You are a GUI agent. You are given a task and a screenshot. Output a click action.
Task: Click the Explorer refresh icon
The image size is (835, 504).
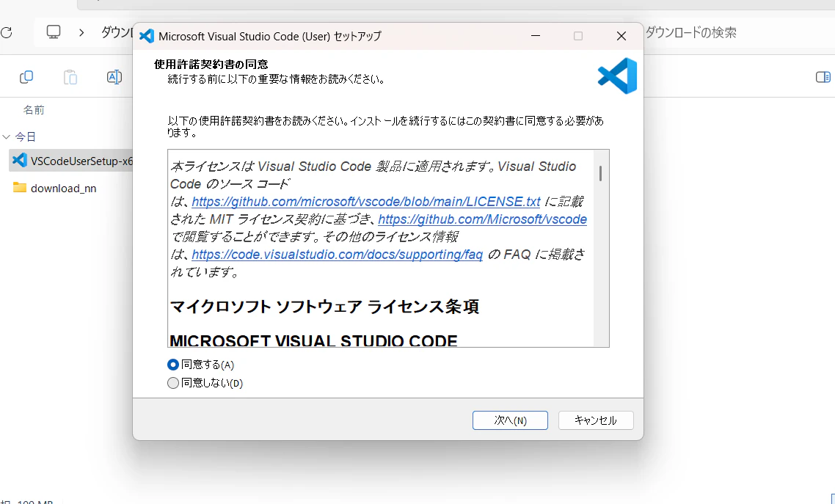[x=7, y=32]
